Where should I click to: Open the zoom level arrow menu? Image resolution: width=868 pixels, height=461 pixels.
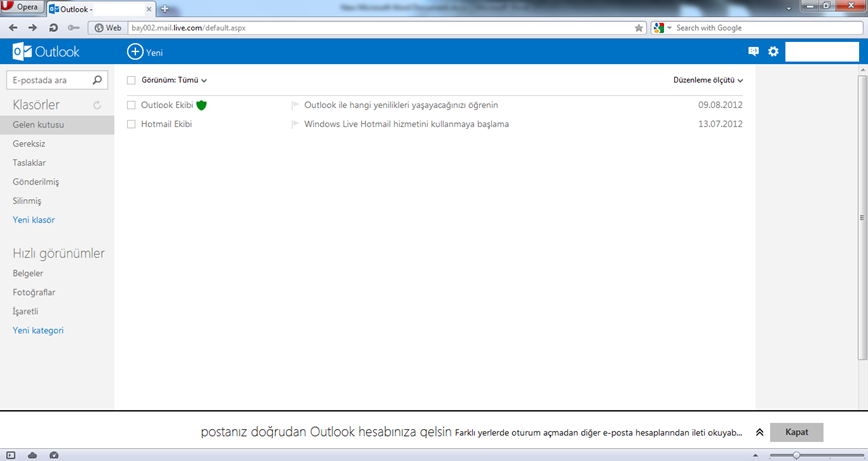point(756,455)
